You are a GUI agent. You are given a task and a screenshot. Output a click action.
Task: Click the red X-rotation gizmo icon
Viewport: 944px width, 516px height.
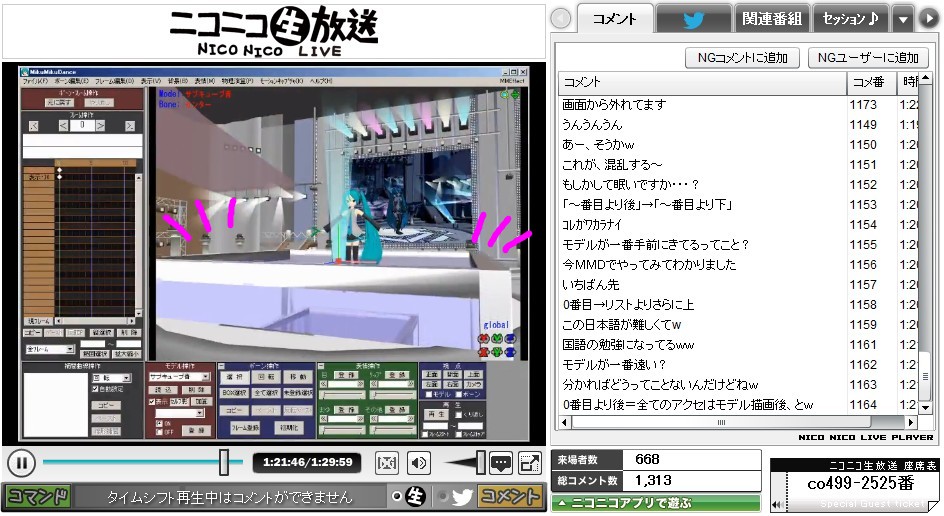click(x=483, y=339)
